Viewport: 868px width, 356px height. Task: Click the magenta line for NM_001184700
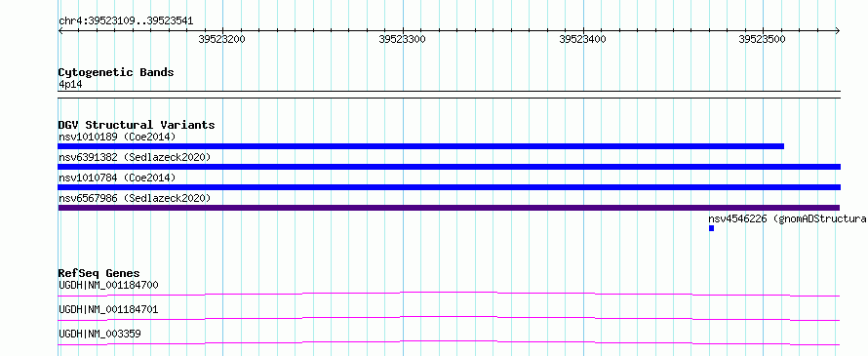(449, 294)
